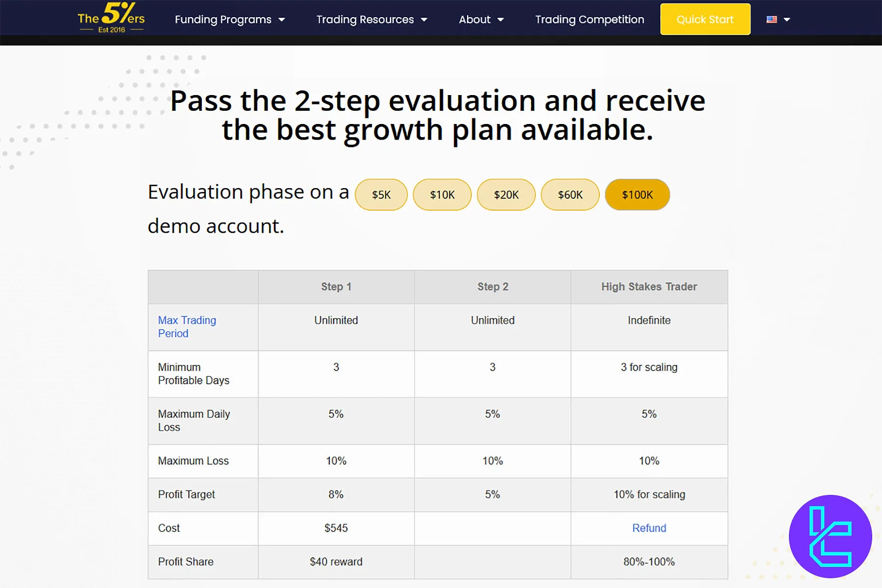The width and height of the screenshot is (882, 588).
Task: Select the highlighted $100K account option
Action: tap(637, 195)
